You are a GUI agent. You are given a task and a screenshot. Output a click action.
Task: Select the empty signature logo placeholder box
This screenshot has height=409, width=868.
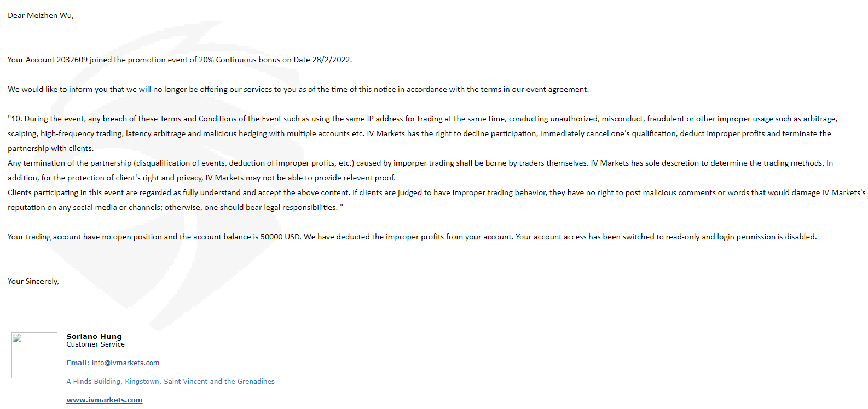click(34, 355)
